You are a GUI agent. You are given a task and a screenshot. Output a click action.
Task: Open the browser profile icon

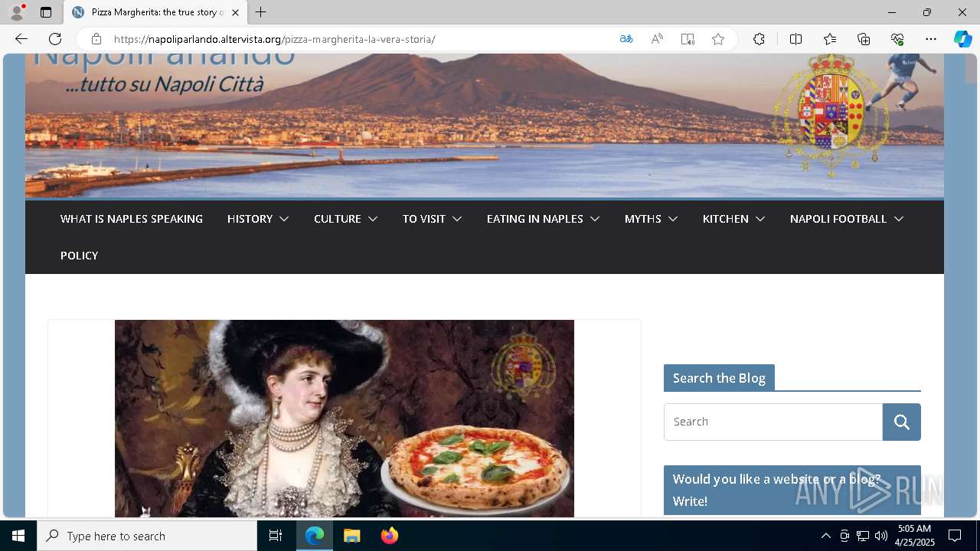(17, 12)
